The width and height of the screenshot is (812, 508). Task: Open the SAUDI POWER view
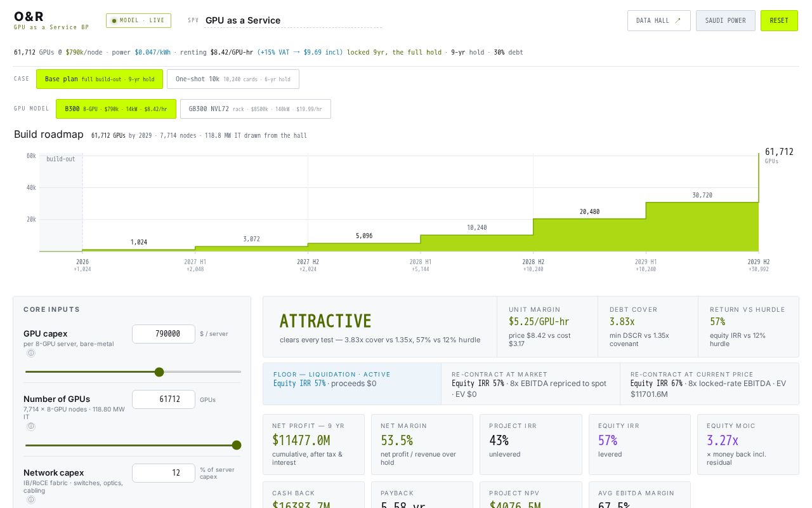click(x=726, y=20)
